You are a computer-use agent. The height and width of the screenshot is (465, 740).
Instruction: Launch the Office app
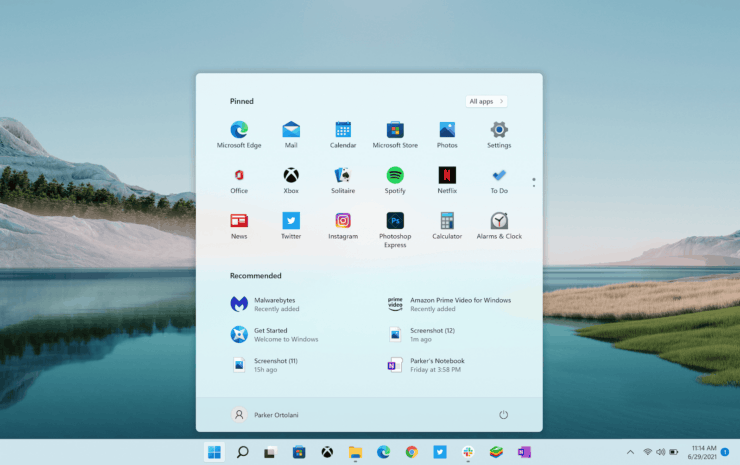(239, 180)
